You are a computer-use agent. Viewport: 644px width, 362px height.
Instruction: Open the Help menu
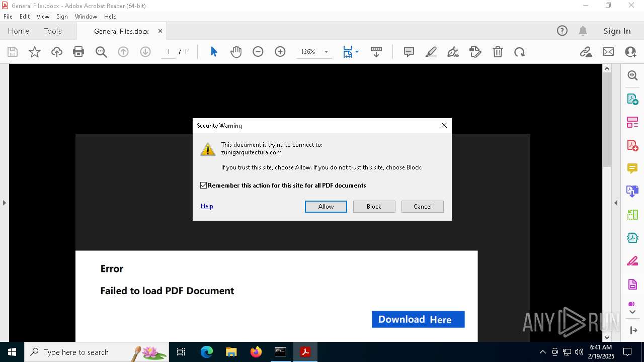pos(110,16)
